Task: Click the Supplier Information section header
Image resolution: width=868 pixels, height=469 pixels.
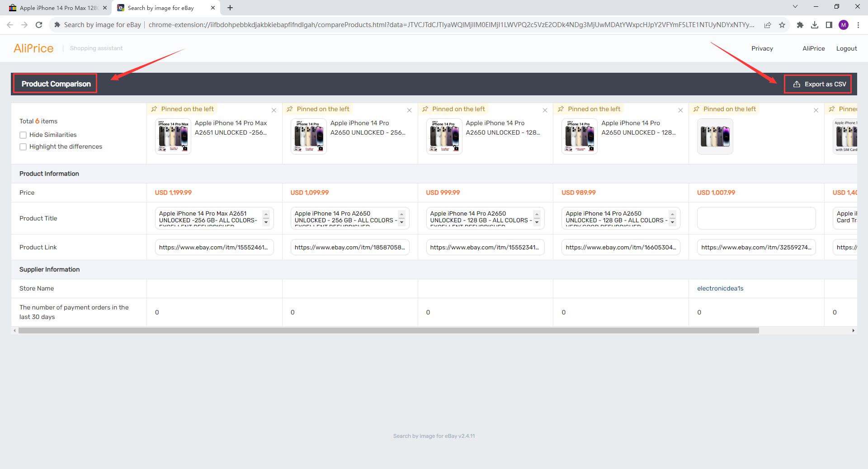Action: 50,269
